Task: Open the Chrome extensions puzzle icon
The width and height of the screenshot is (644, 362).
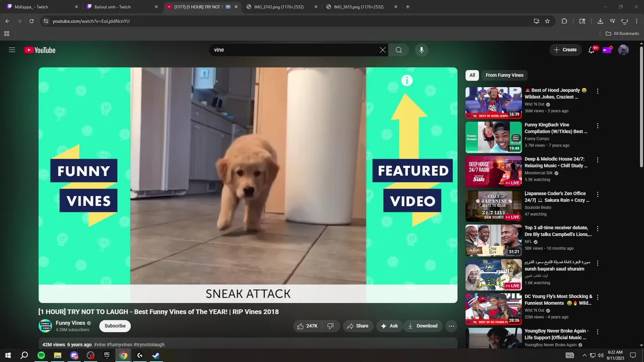Action: [564, 21]
